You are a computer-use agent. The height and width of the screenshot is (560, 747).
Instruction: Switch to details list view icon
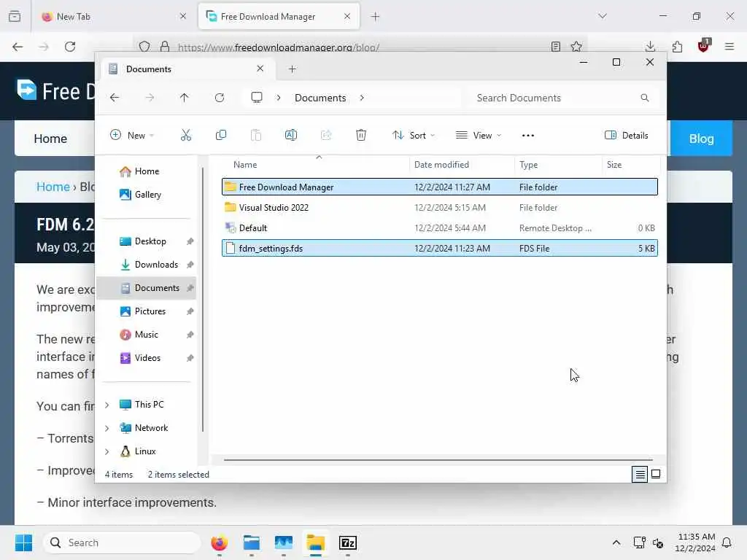coord(640,474)
